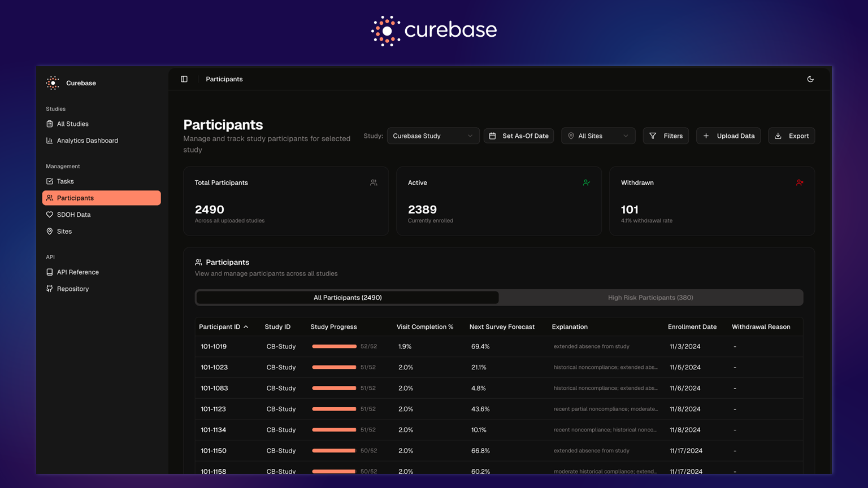Expand the Curebase Study dropdown
This screenshot has height=488, width=868.
433,136
